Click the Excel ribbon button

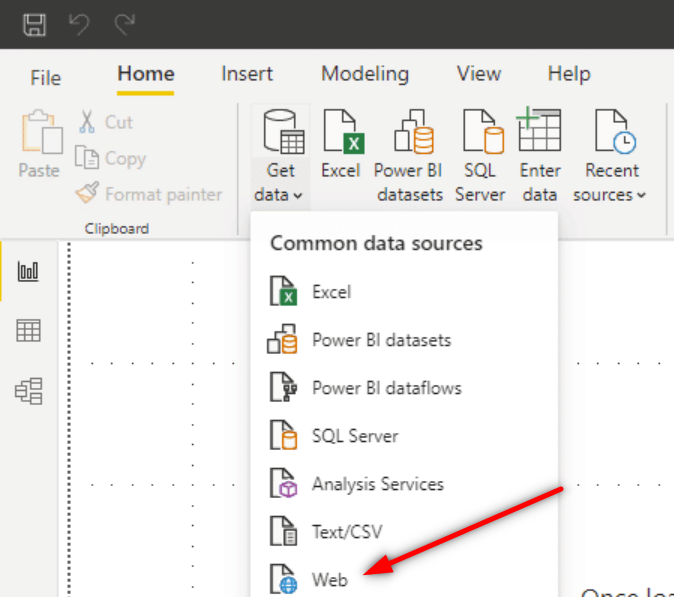click(x=341, y=144)
